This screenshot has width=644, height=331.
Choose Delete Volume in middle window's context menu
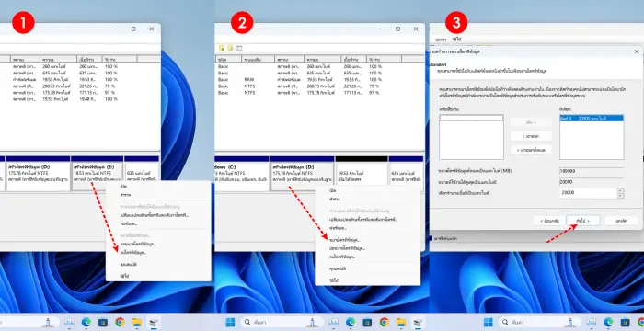click(x=342, y=257)
